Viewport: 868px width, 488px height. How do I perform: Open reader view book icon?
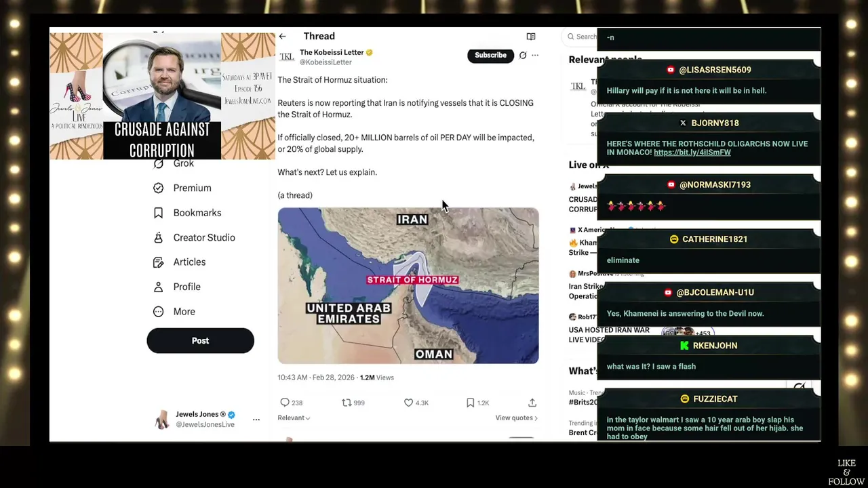tap(531, 37)
